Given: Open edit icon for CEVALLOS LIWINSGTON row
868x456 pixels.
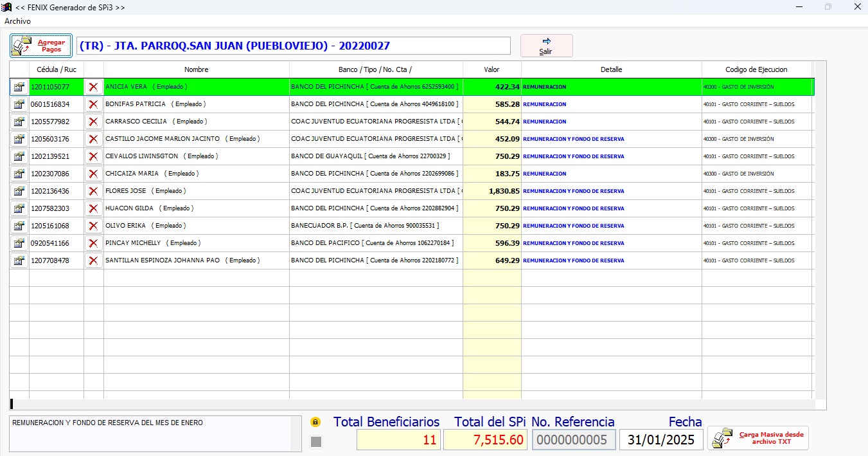Looking at the screenshot, I should (x=19, y=156).
